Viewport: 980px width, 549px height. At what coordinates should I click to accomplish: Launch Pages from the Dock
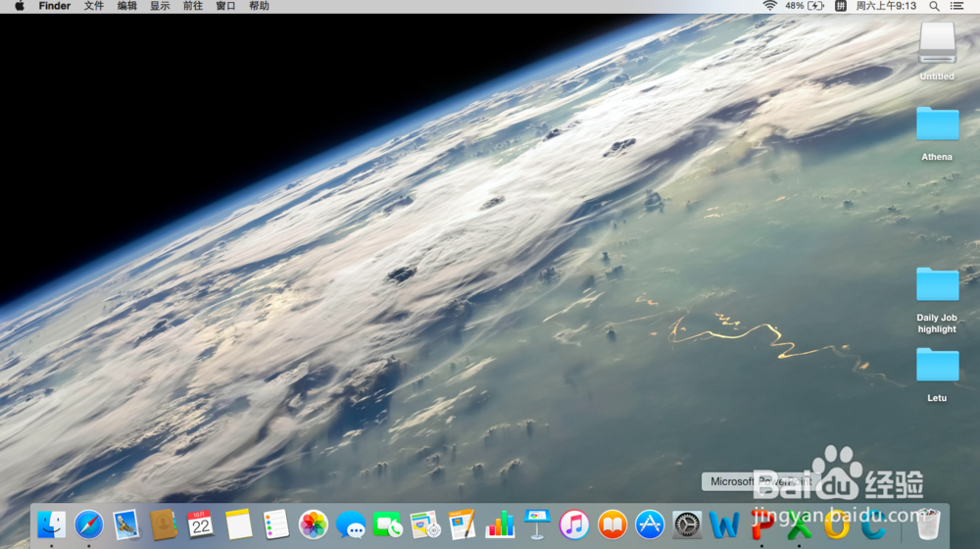(x=463, y=524)
